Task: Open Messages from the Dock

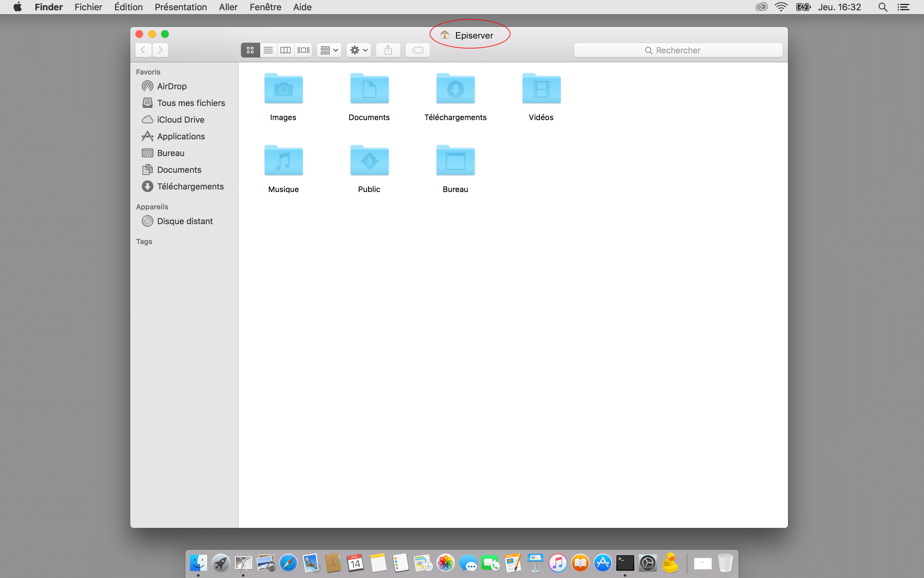Action: pos(468,563)
